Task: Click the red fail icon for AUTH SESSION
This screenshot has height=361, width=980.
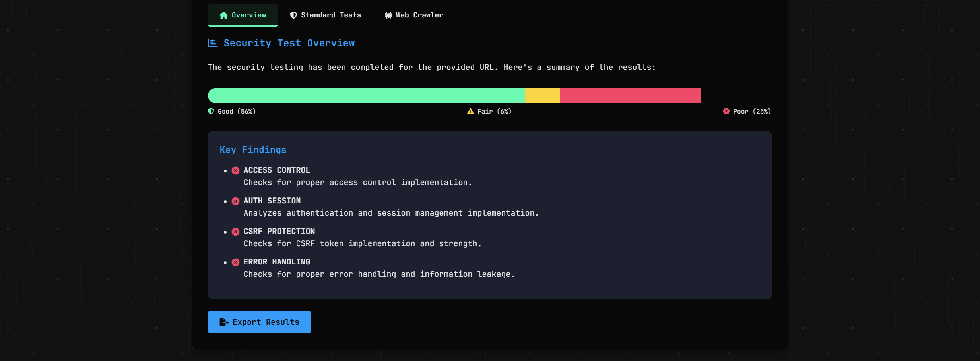Action: pyautogui.click(x=236, y=201)
